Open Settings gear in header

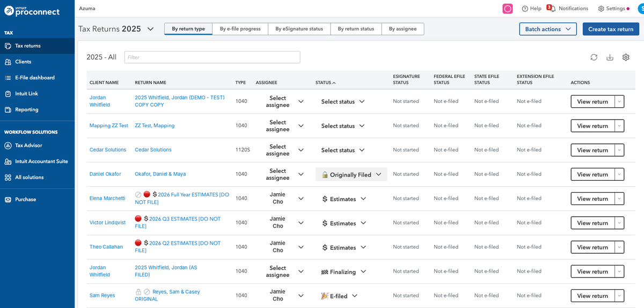601,9
